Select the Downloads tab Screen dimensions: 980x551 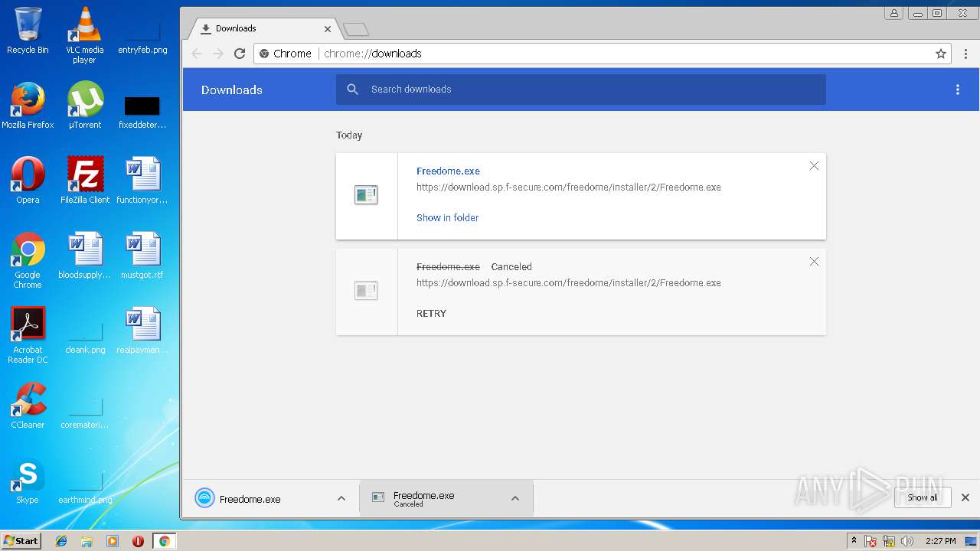(264, 29)
